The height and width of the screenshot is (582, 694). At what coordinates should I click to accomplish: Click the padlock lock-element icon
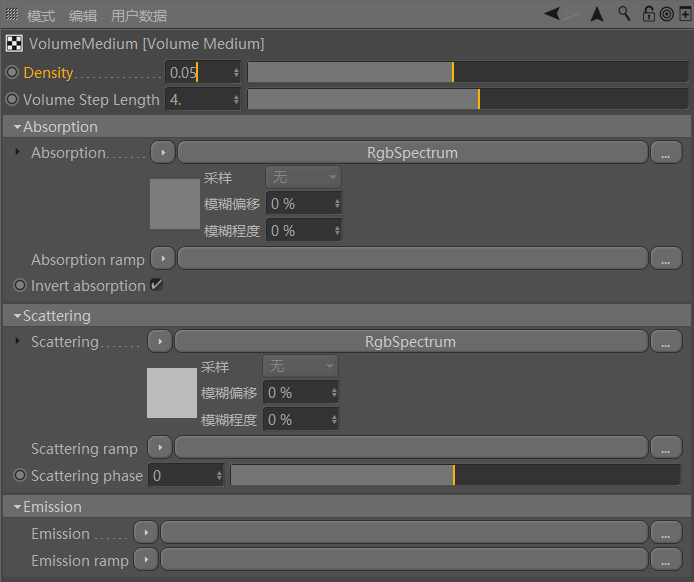(648, 14)
